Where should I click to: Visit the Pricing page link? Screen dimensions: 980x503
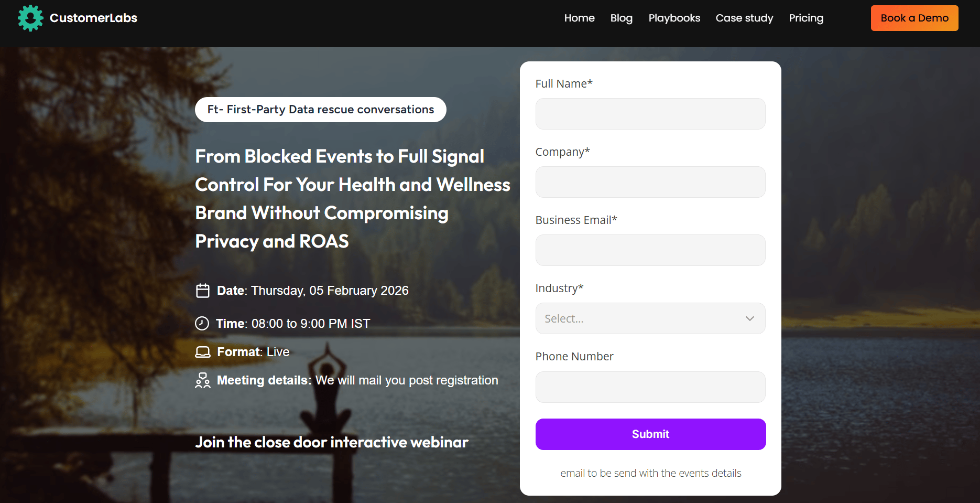pyautogui.click(x=806, y=18)
